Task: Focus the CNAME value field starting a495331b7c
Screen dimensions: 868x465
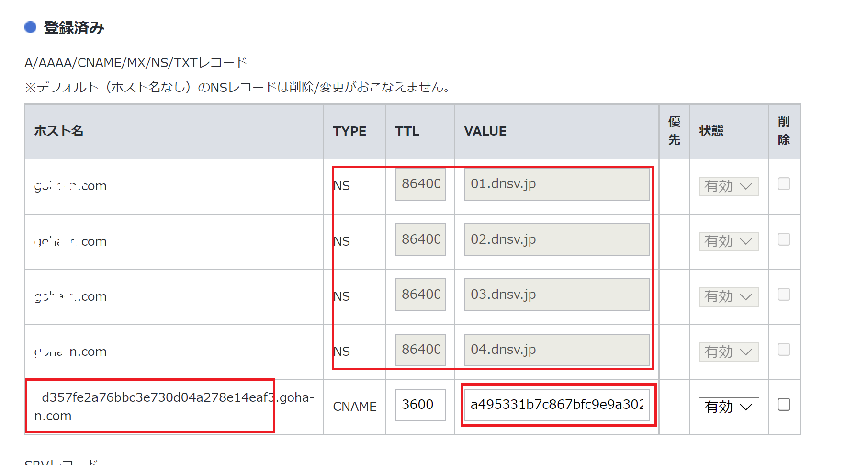Action: click(557, 405)
